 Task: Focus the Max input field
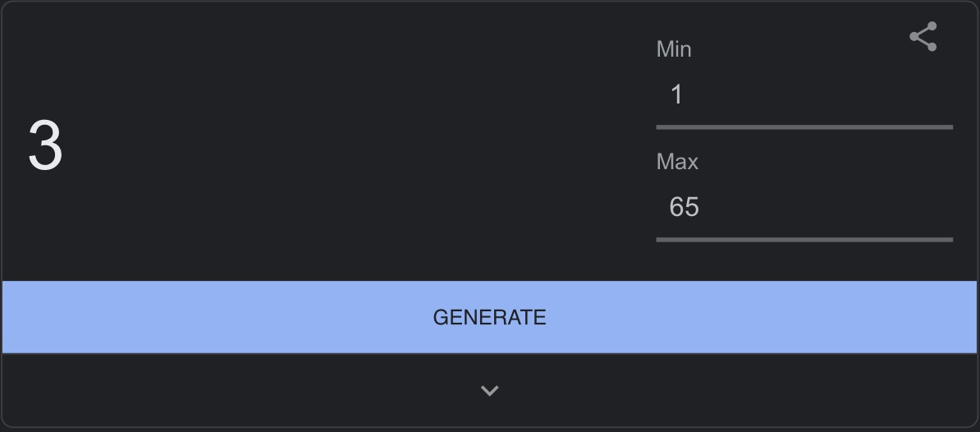coord(804,207)
